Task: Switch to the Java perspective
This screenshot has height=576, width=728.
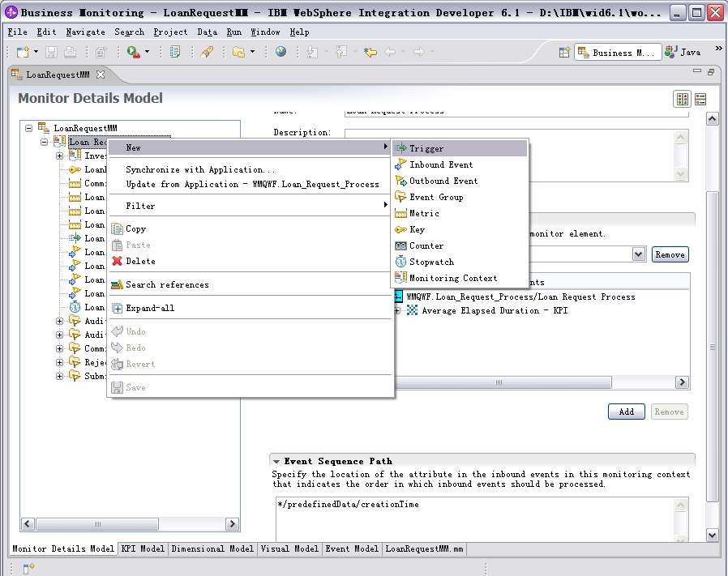Action: pyautogui.click(x=683, y=53)
